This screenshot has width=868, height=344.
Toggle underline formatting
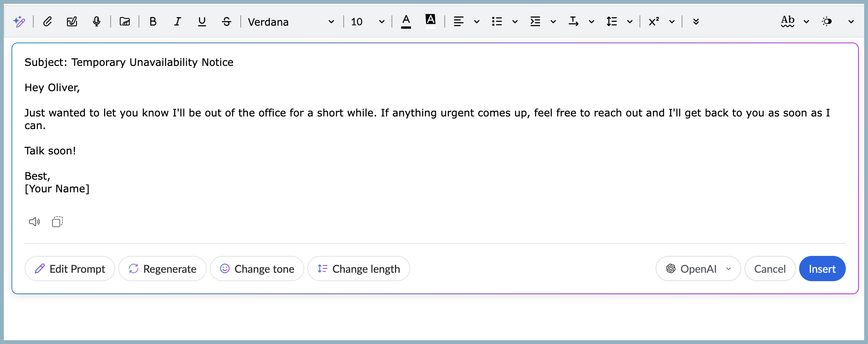[202, 21]
